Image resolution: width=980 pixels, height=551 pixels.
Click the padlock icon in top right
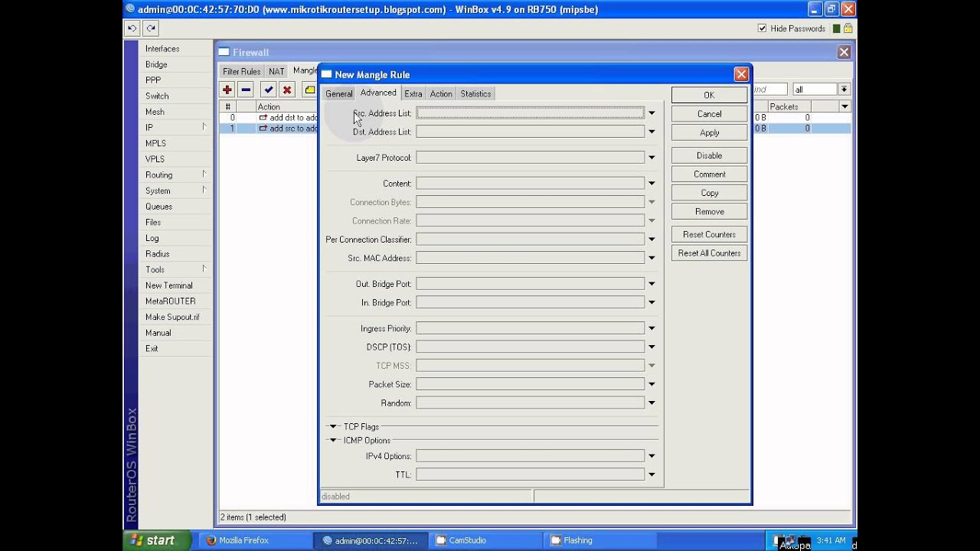(x=848, y=28)
